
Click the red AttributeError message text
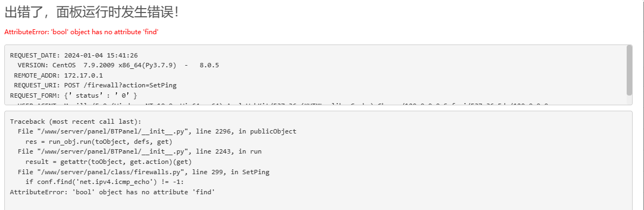pyautogui.click(x=81, y=32)
